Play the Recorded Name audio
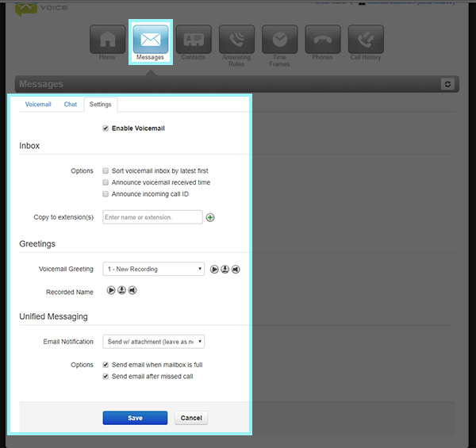Image resolution: width=476 pixels, height=448 pixels. coord(111,290)
